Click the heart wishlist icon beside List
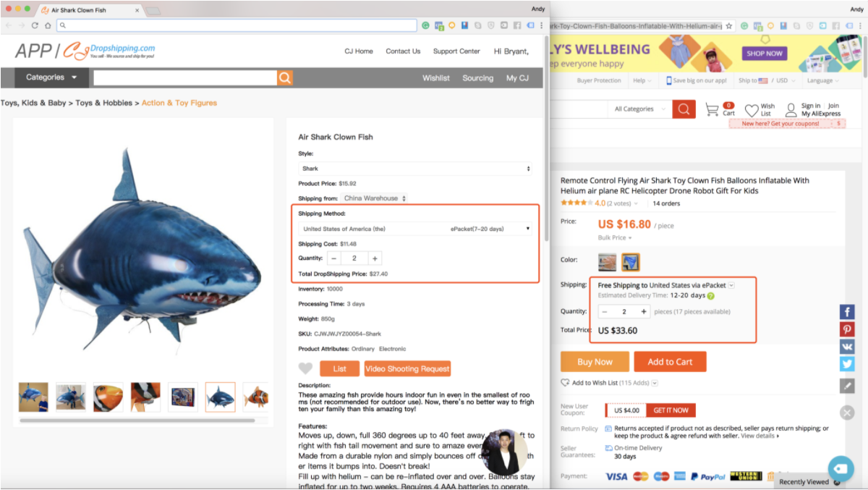Screen dimensions: 868x490 tap(305, 368)
